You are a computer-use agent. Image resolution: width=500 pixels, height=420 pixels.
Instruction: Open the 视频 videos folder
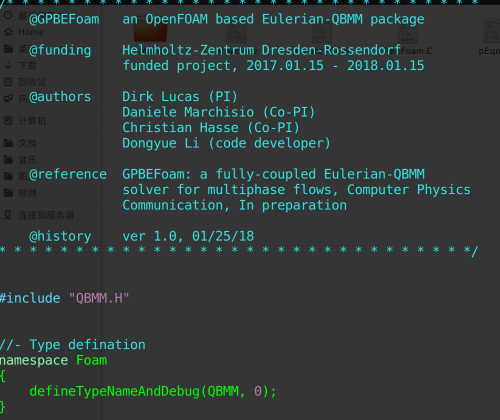[21, 193]
